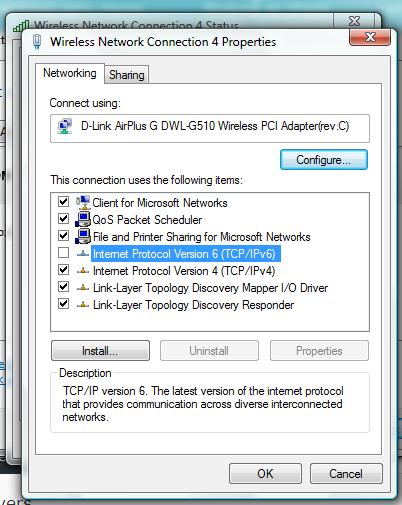Uncheck QoS Packet Scheduler checkbox
This screenshot has width=402, height=505.
[x=63, y=219]
